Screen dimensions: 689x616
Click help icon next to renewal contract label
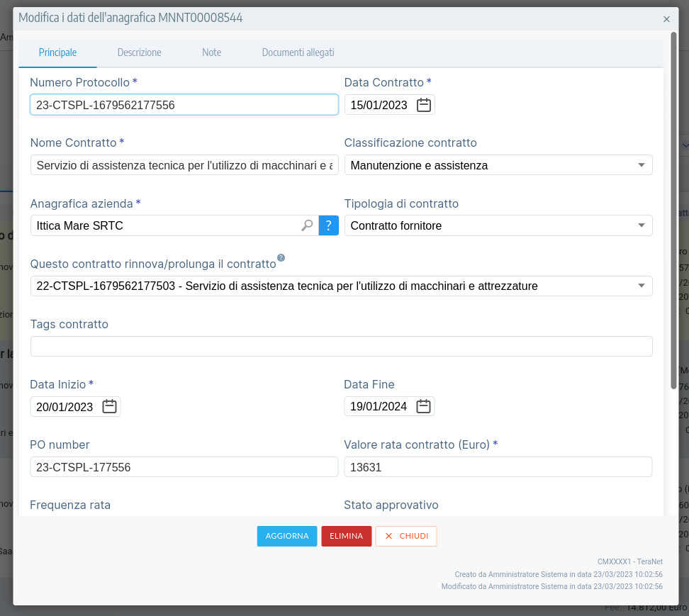pos(281,258)
